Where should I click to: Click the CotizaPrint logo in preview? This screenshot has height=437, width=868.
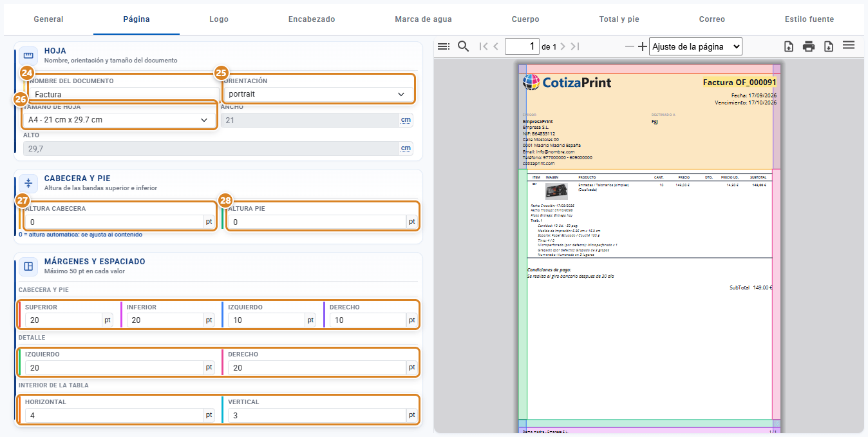(567, 83)
